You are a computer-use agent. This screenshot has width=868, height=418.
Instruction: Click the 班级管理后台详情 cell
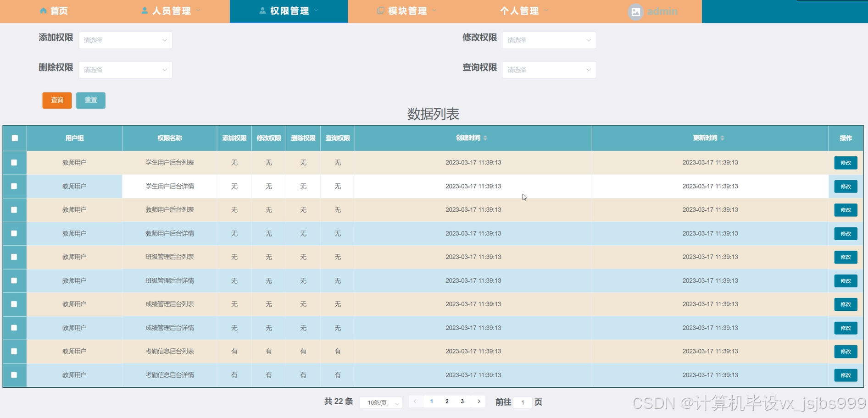coord(170,280)
